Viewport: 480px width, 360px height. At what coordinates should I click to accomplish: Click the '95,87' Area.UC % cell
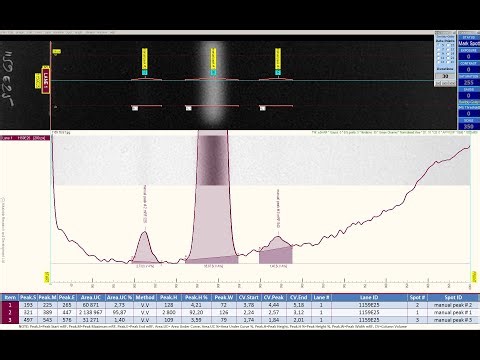pos(119,312)
